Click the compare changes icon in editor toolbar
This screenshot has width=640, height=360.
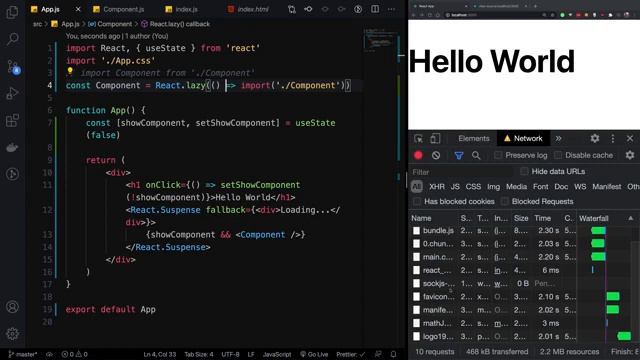click(x=291, y=9)
